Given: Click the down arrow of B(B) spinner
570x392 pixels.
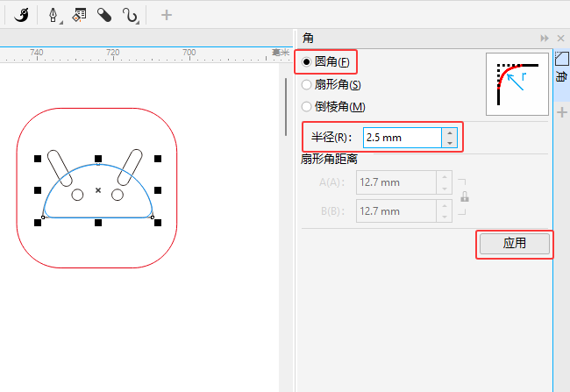Looking at the screenshot, I should pyautogui.click(x=445, y=217).
